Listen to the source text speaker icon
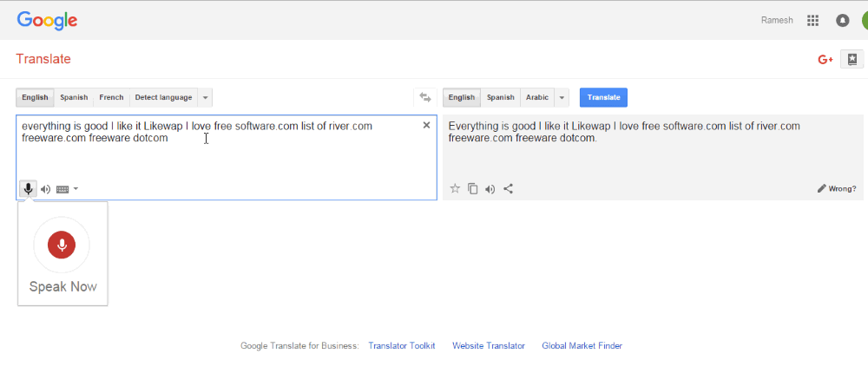 click(45, 189)
